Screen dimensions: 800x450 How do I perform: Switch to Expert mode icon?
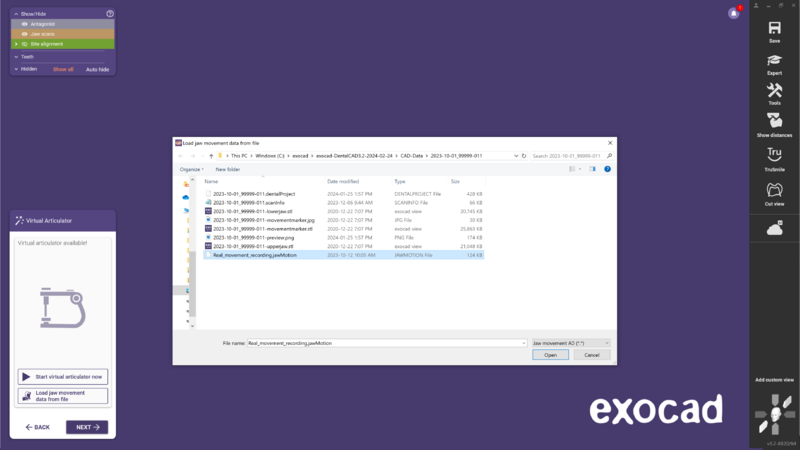[x=774, y=60]
